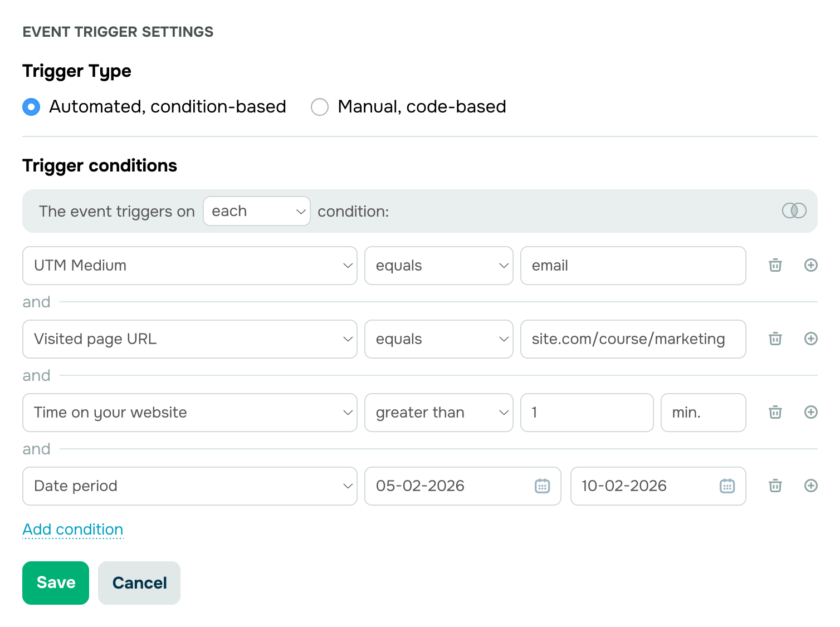Open the 'each' condition dropdown
Image resolution: width=840 pixels, height=627 pixels.
[256, 211]
